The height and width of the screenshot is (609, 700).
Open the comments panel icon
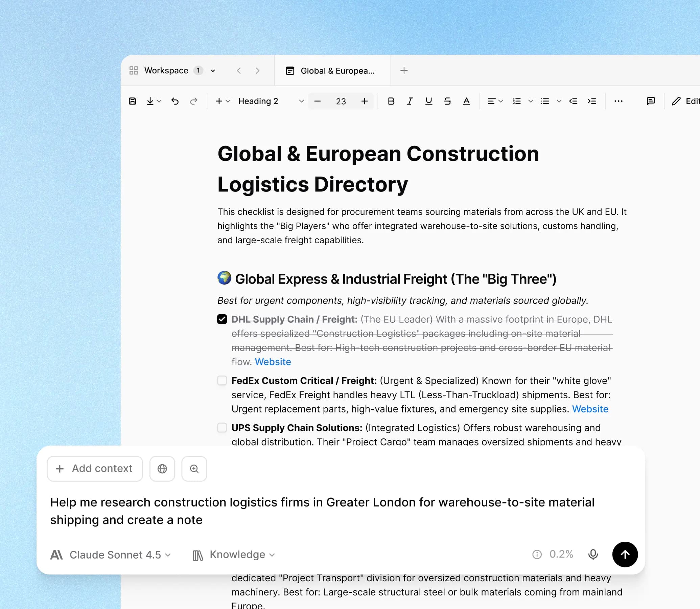pyautogui.click(x=650, y=101)
